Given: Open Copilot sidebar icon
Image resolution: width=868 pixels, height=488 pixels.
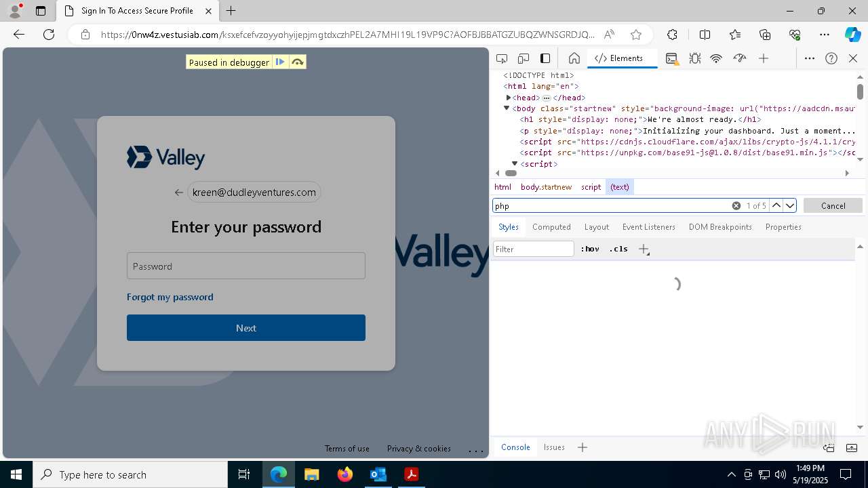Looking at the screenshot, I should 852,35.
